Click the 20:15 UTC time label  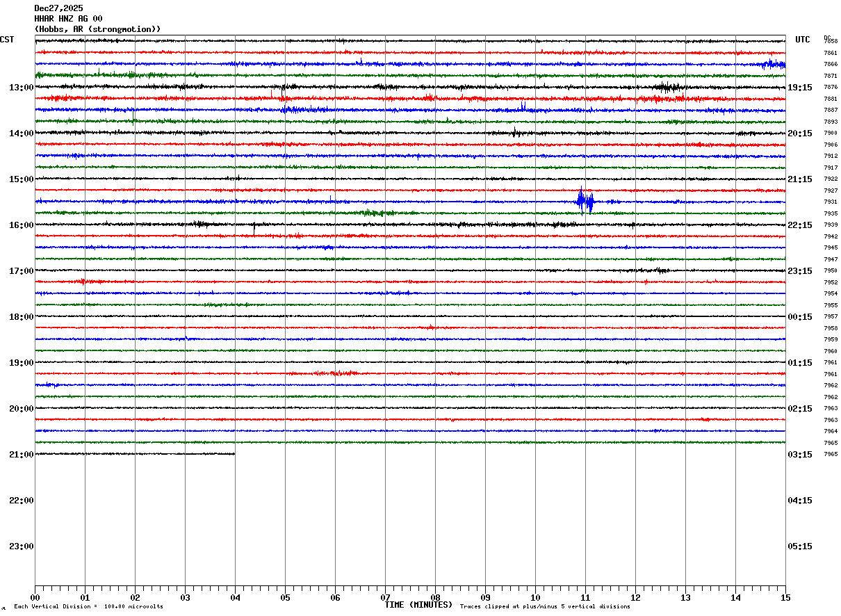(800, 133)
